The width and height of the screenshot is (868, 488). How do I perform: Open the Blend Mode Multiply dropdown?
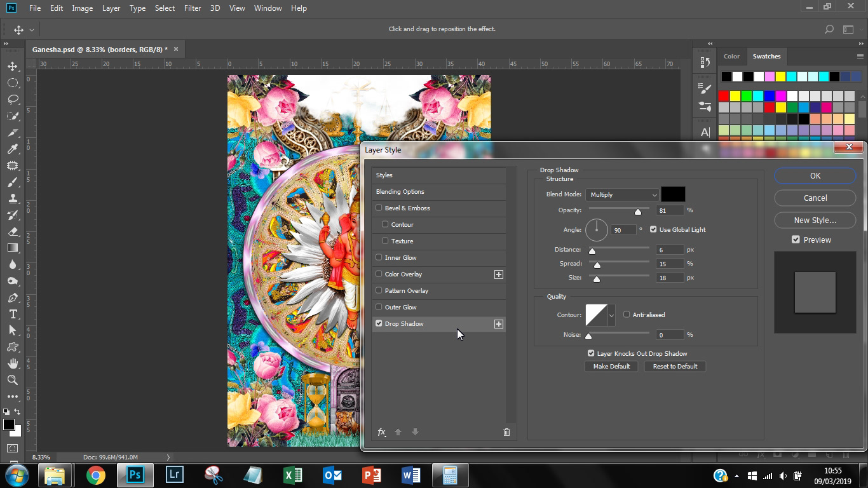(622, 194)
